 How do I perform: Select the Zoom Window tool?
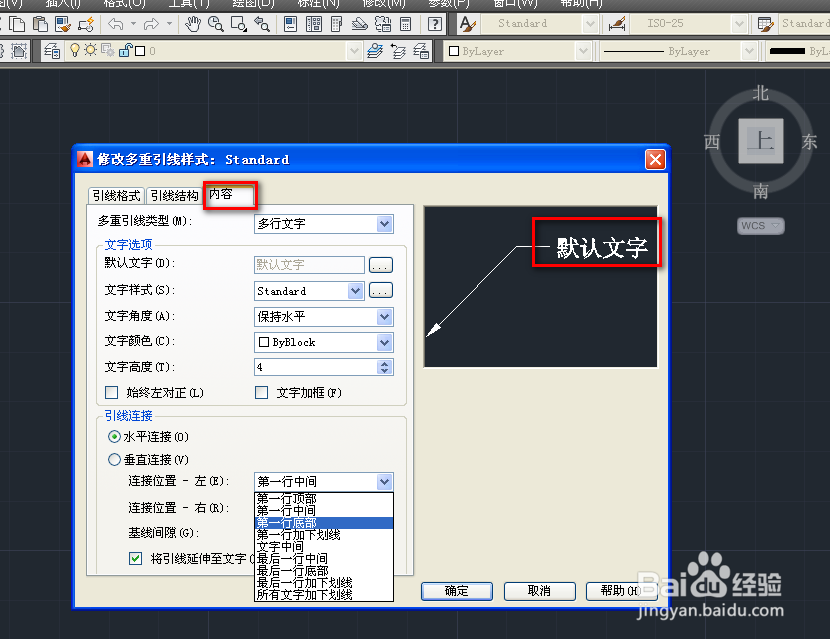(239, 24)
